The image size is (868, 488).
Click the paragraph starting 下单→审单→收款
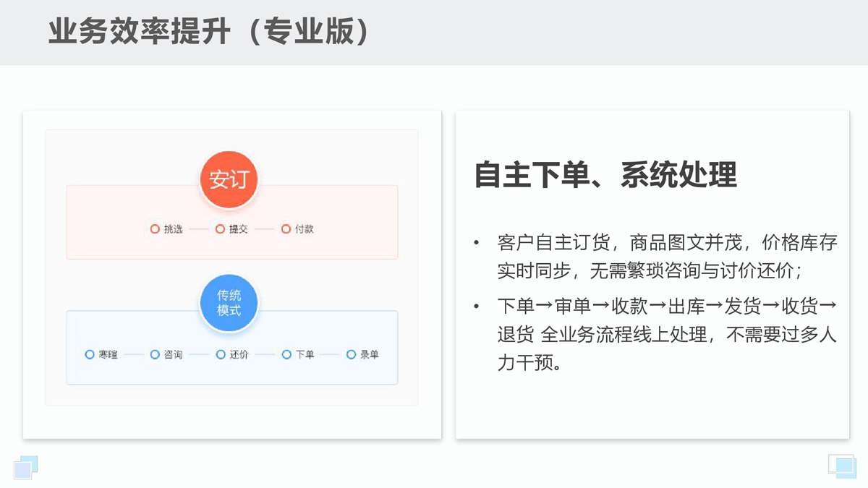click(667, 334)
